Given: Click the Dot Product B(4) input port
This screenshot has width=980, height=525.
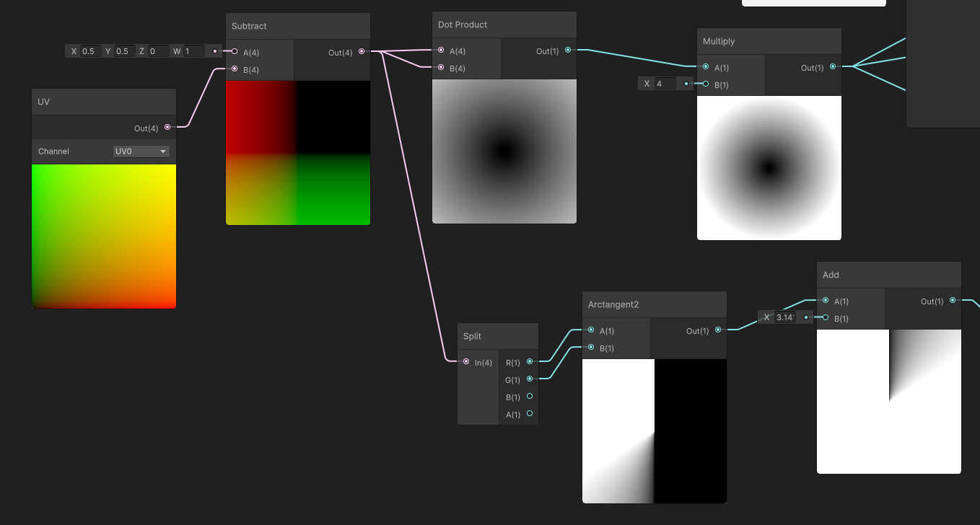Looking at the screenshot, I should [x=441, y=67].
